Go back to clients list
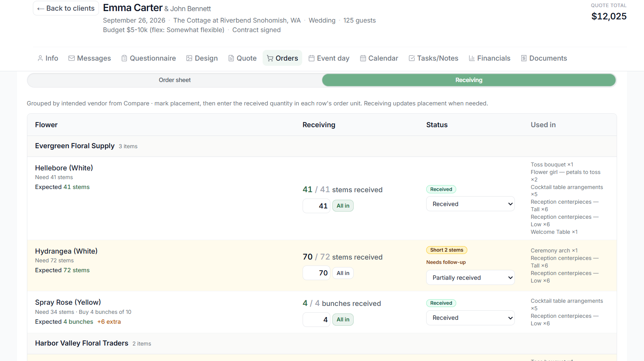This screenshot has width=644, height=361. [x=66, y=8]
